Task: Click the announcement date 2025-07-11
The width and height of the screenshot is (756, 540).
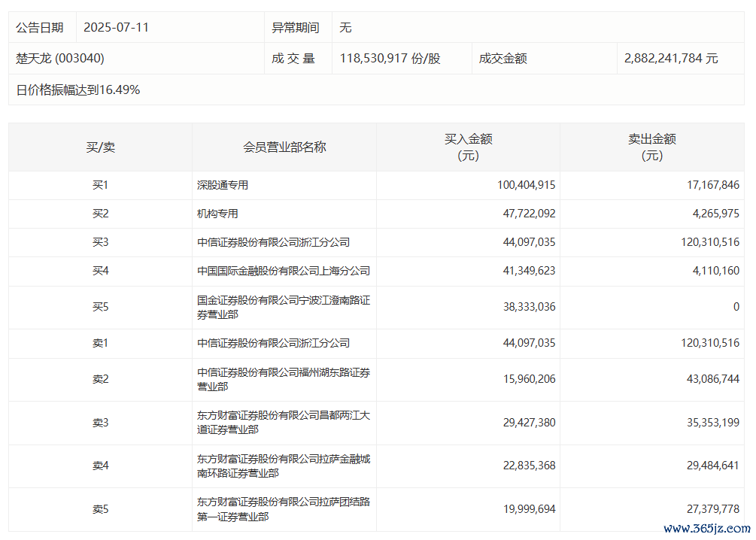Action: click(116, 27)
